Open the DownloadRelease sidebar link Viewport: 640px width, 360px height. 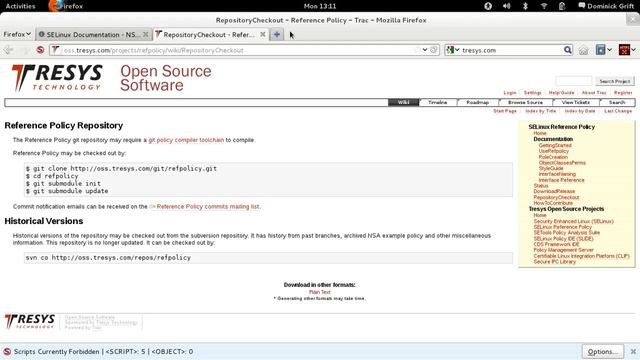(554, 191)
